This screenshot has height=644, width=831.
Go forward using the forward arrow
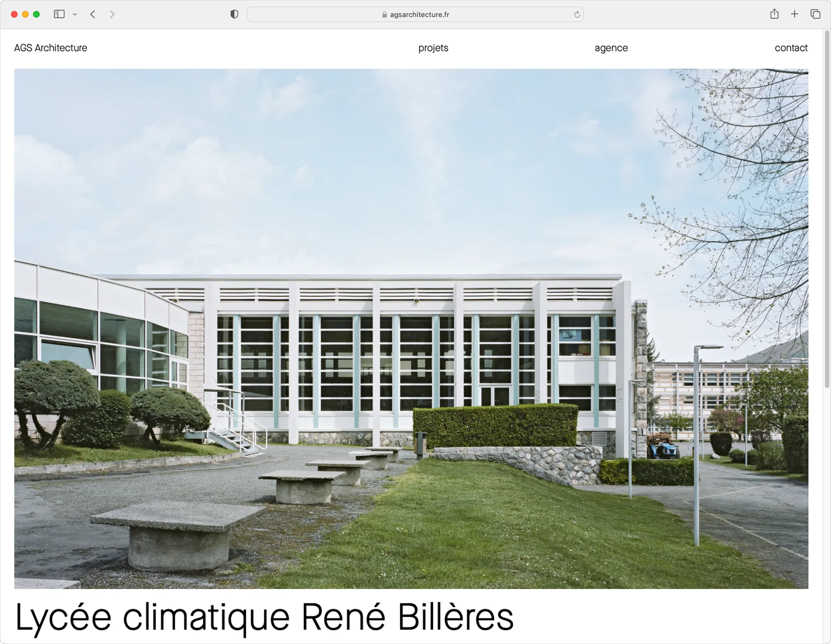click(112, 14)
